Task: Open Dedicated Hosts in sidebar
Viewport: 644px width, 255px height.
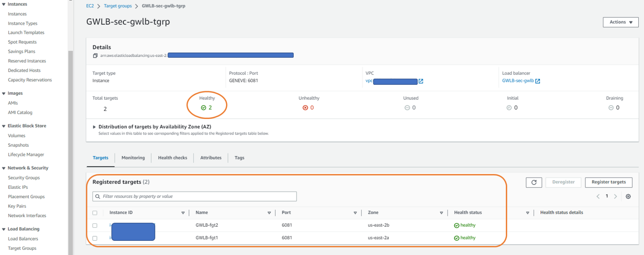Action: click(x=24, y=71)
